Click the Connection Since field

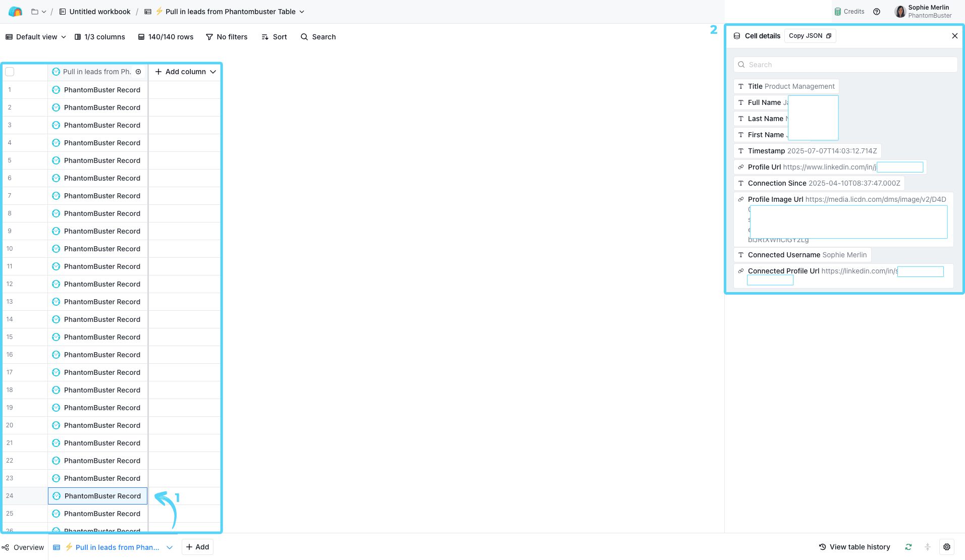pos(819,183)
